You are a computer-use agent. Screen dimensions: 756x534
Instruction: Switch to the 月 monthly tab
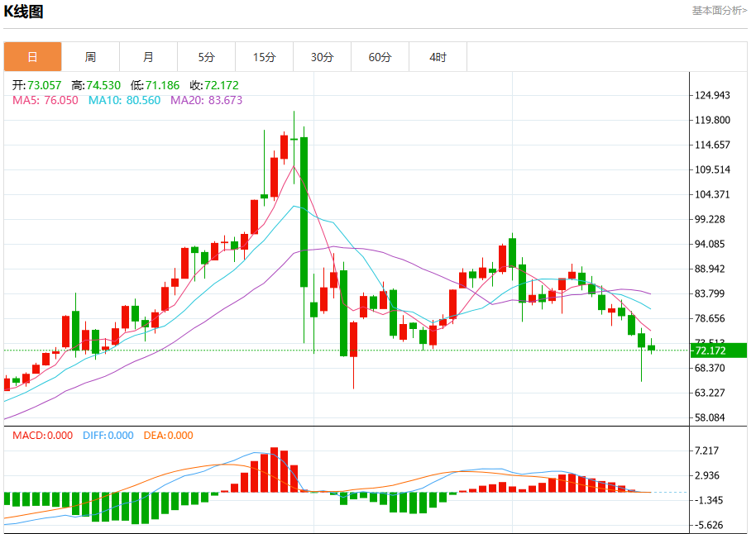pyautogui.click(x=149, y=57)
